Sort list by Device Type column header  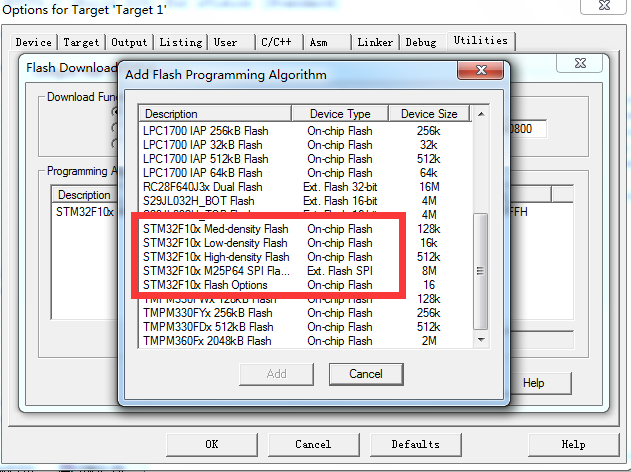pos(340,114)
